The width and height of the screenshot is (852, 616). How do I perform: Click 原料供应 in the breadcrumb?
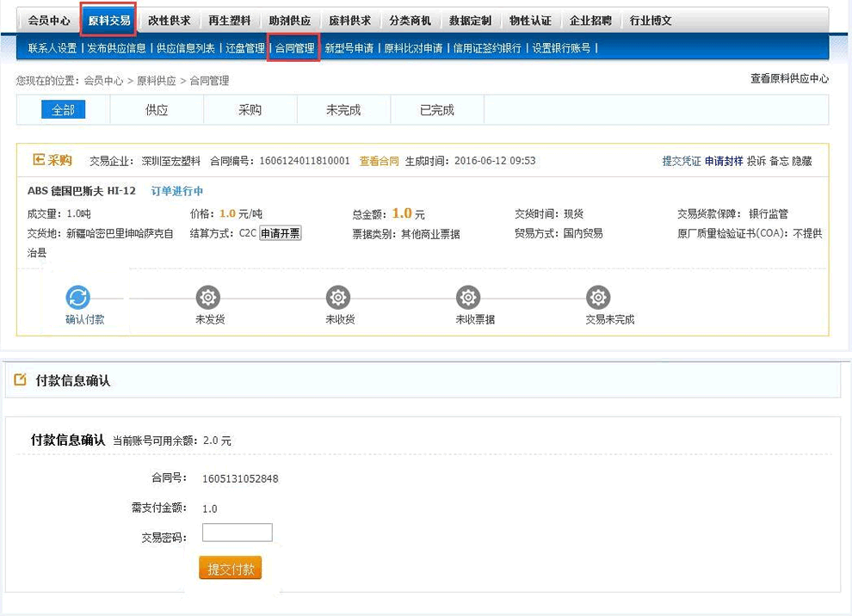pos(157,81)
